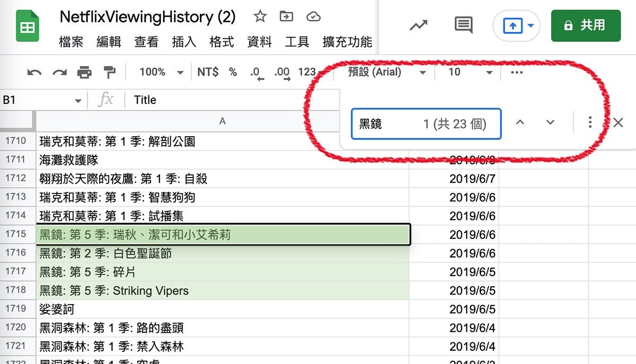Open find more options menu
This screenshot has height=364, width=636.
pos(590,122)
